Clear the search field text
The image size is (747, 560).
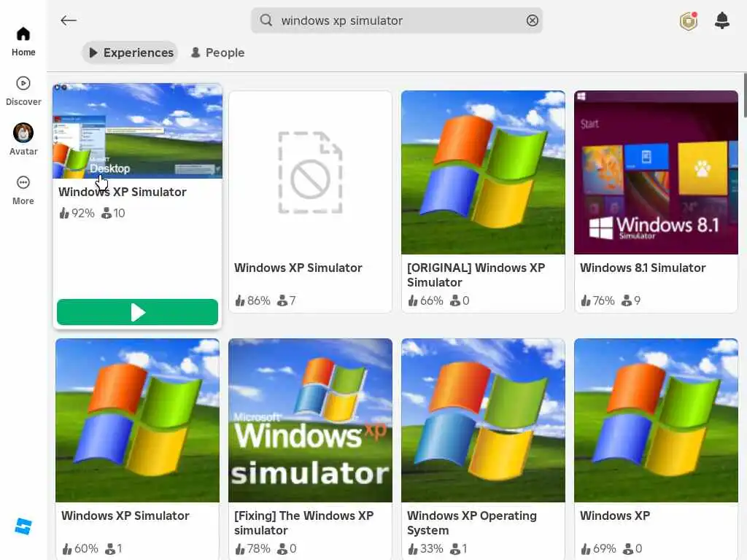click(x=532, y=20)
